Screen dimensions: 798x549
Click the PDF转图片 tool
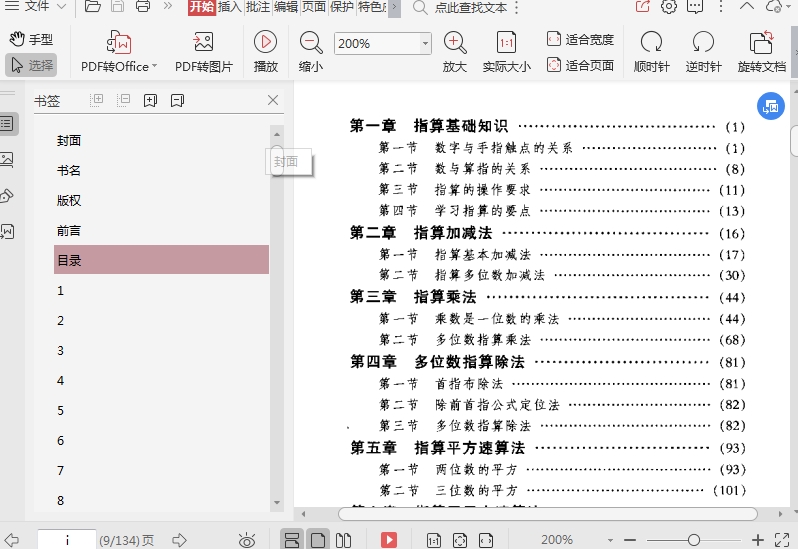click(x=204, y=51)
